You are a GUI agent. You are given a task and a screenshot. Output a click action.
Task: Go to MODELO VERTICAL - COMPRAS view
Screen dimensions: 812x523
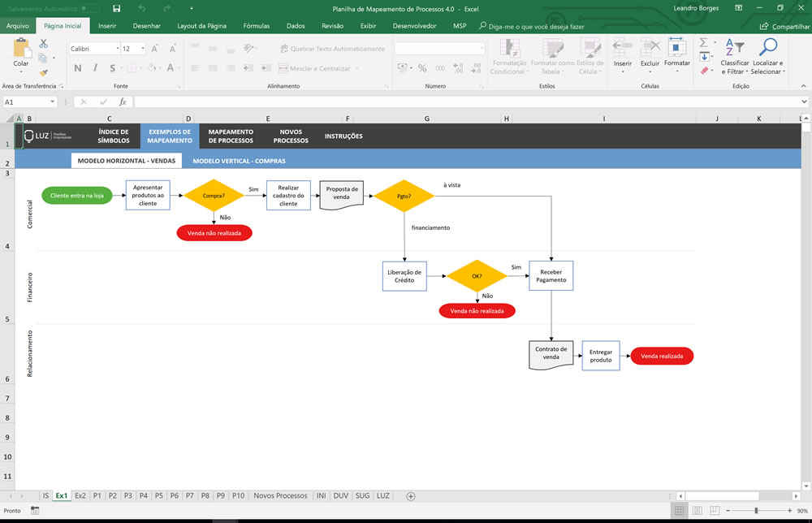240,161
